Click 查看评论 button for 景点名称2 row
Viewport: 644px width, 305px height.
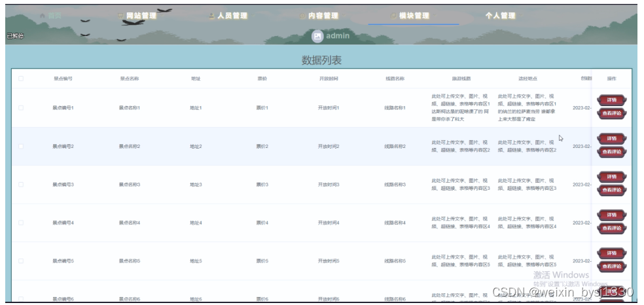click(x=611, y=152)
